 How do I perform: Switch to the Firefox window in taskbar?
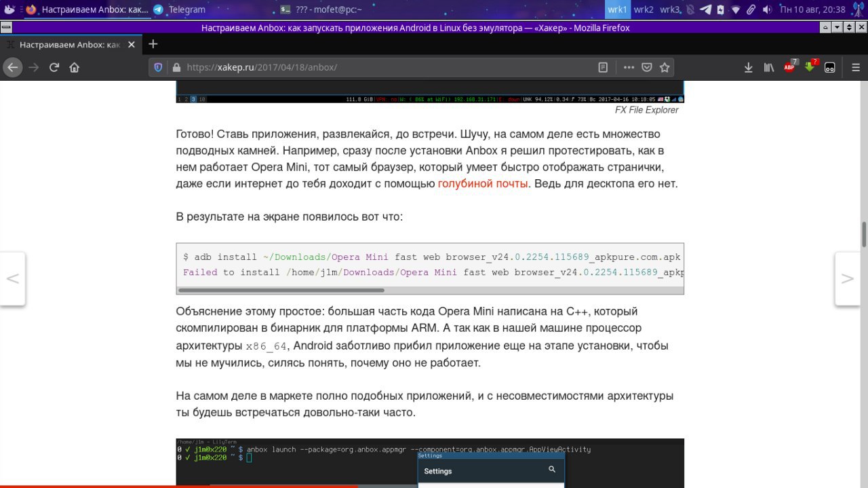click(87, 10)
